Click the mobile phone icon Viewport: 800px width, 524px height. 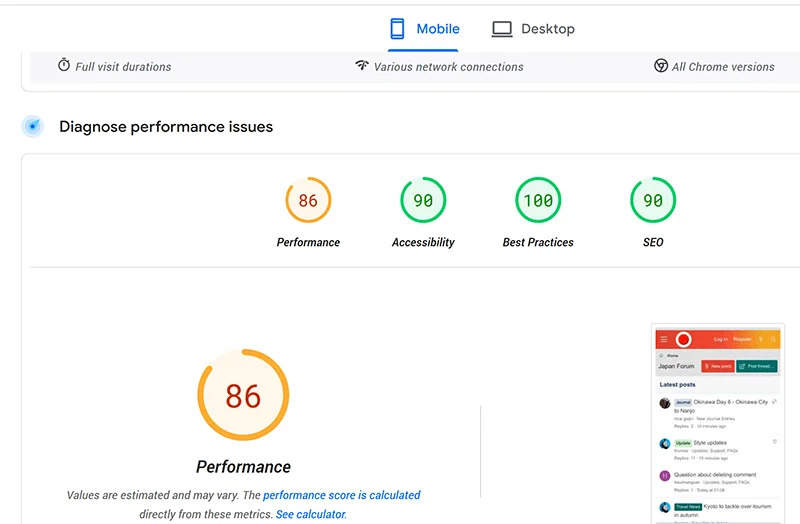397,29
